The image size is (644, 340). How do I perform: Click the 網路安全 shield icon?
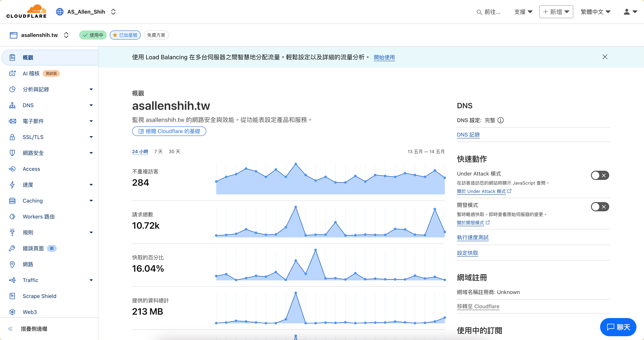coord(12,153)
